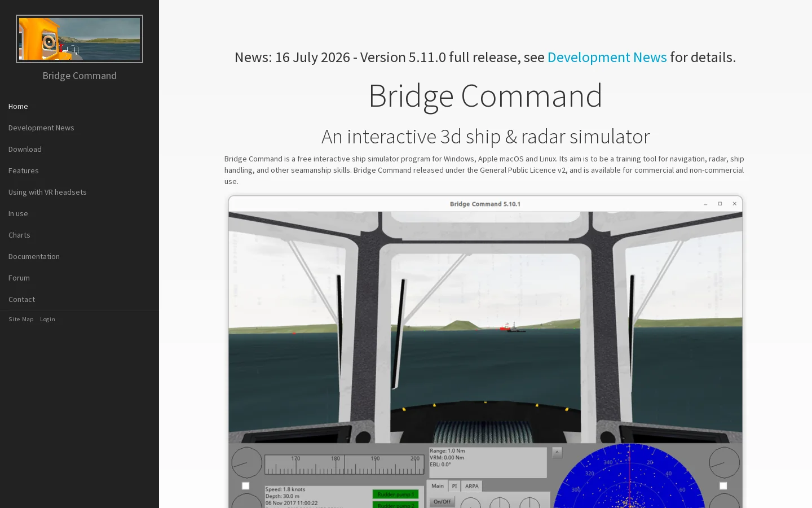Select the In use sidebar link

point(18,213)
